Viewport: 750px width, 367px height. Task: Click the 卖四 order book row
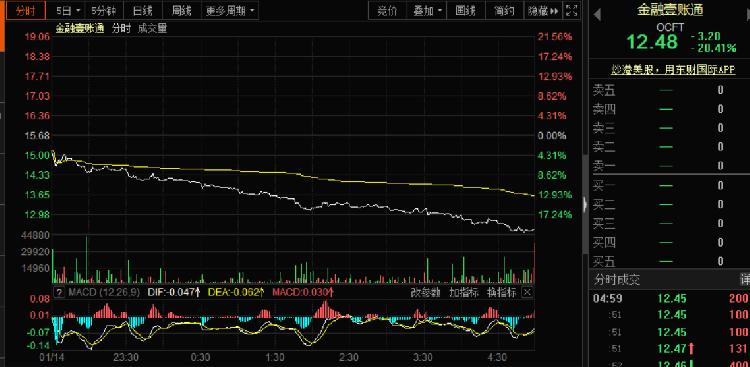[670, 109]
